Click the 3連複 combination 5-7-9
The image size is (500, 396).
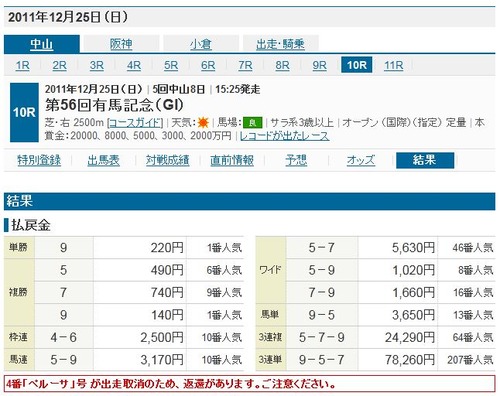322,337
